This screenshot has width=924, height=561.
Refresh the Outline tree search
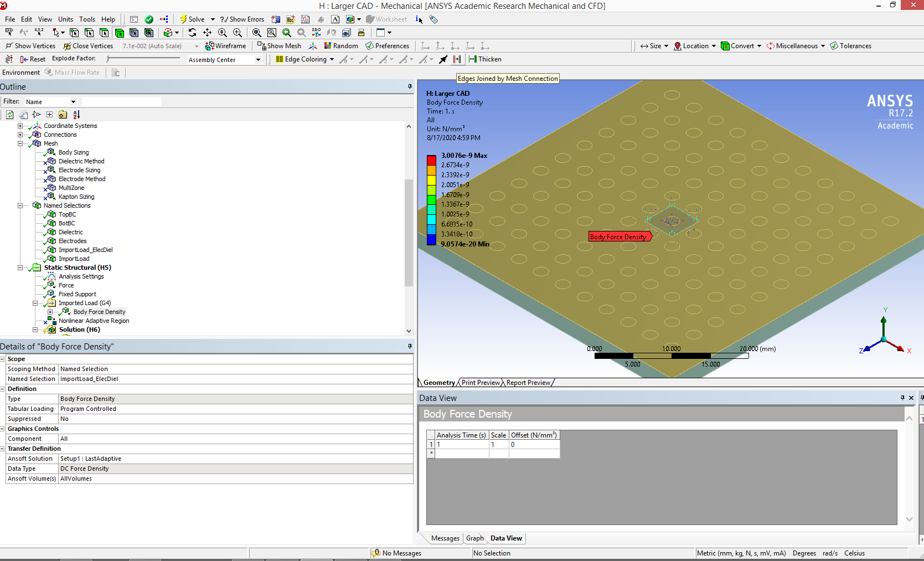(10, 115)
